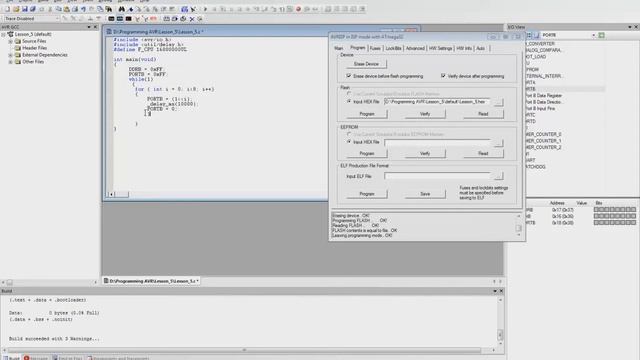Toggle bit 7 box in the 0x17 register row
640x360 pixels.
click(x=596, y=209)
